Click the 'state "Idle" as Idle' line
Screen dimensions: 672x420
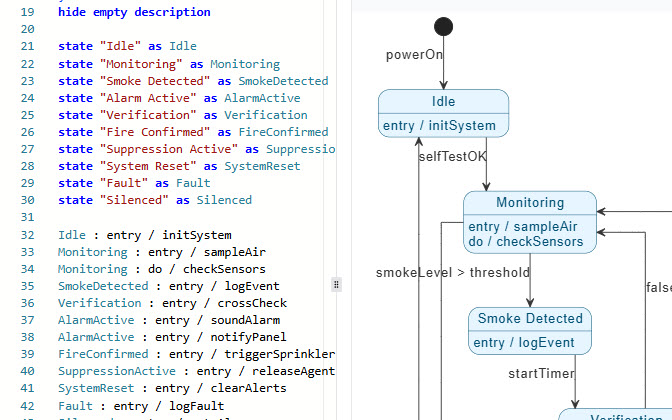127,46
